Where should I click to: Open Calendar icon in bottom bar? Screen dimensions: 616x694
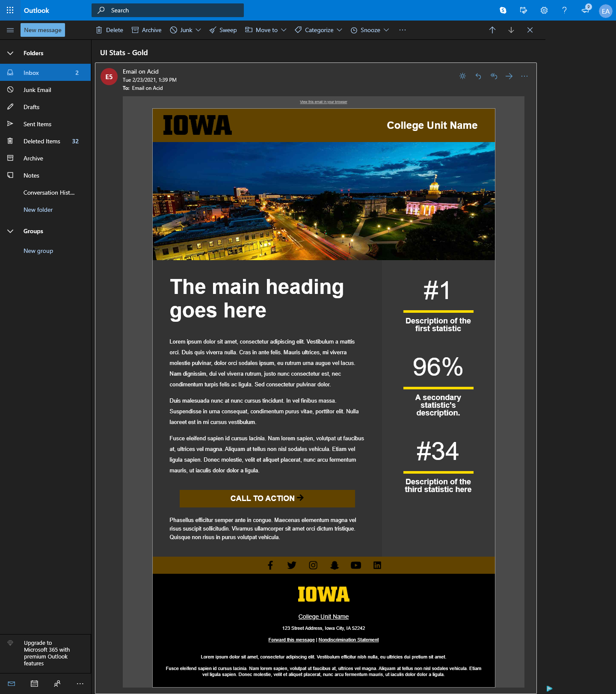(34, 684)
